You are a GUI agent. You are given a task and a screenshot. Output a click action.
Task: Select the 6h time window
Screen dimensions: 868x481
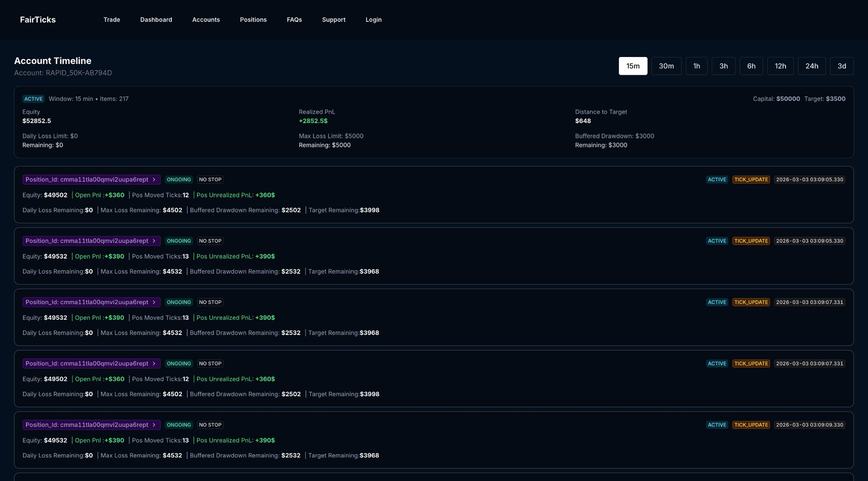tap(751, 66)
